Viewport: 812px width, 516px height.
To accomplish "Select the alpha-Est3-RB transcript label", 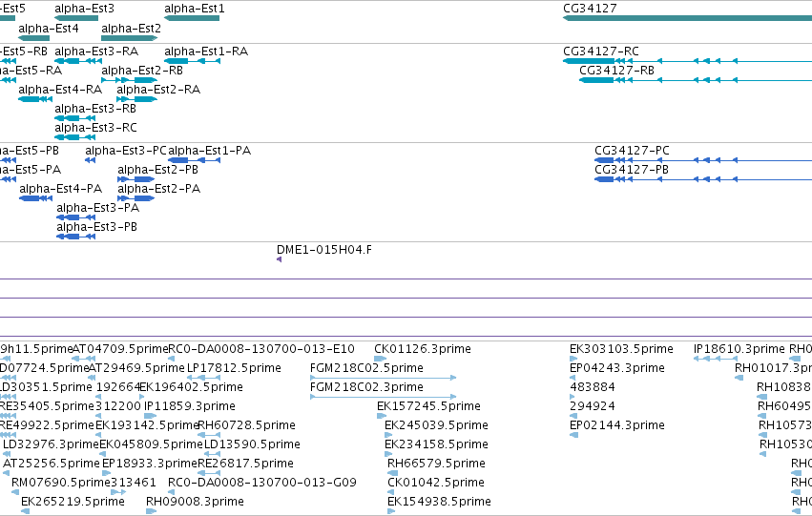I will pos(95,109).
